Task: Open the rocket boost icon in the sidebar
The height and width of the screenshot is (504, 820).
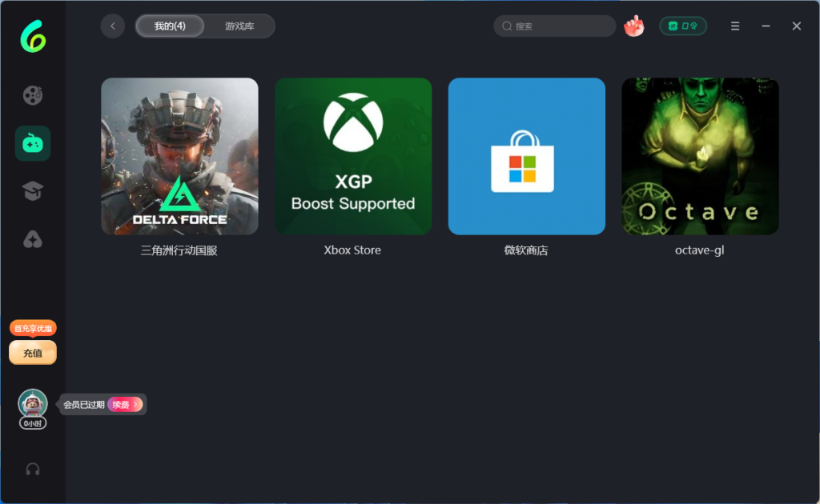Action: tap(32, 239)
